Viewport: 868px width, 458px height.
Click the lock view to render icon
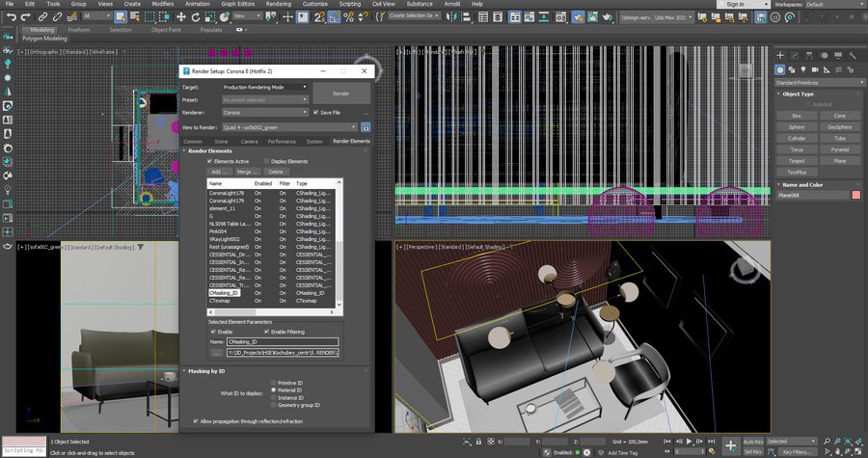click(x=366, y=126)
